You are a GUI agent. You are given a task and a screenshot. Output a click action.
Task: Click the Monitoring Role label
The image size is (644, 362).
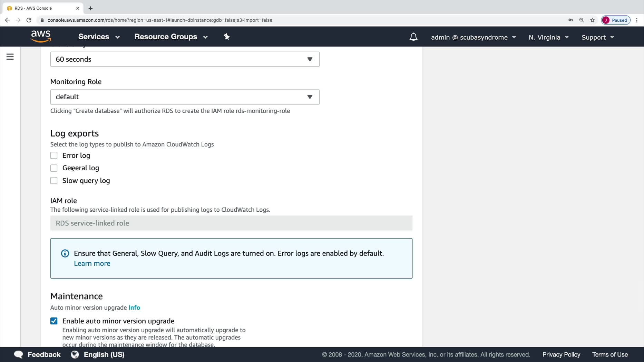tap(76, 82)
